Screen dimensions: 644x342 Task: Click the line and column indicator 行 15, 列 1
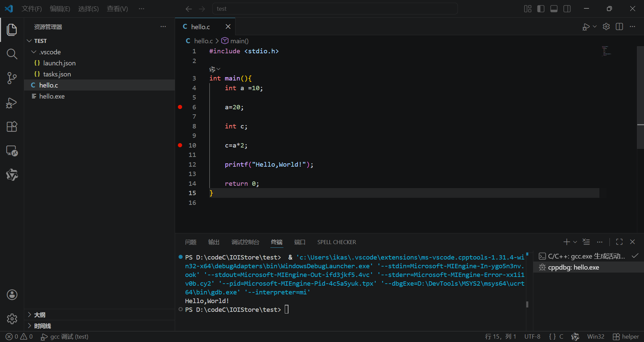[x=500, y=337]
